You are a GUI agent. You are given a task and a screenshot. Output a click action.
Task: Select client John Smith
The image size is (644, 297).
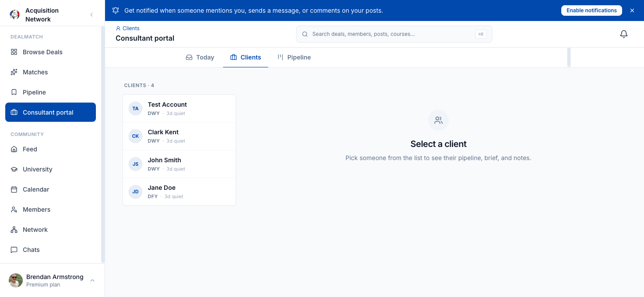(x=179, y=164)
